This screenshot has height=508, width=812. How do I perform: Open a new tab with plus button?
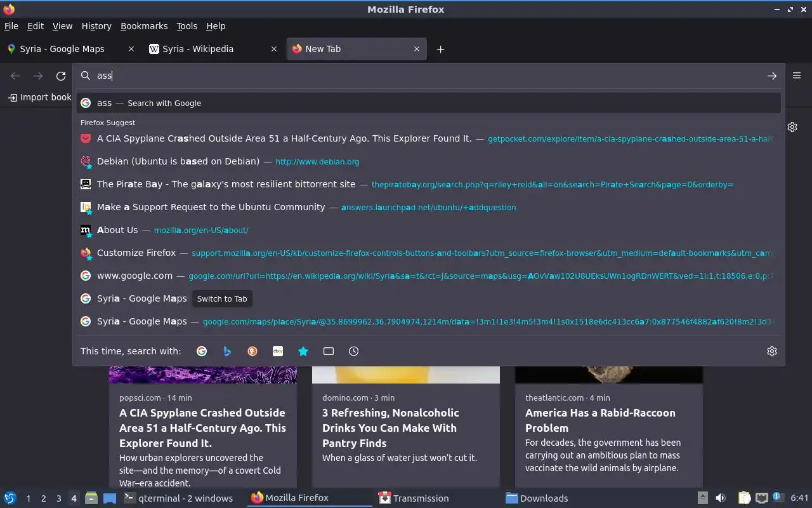tap(440, 49)
